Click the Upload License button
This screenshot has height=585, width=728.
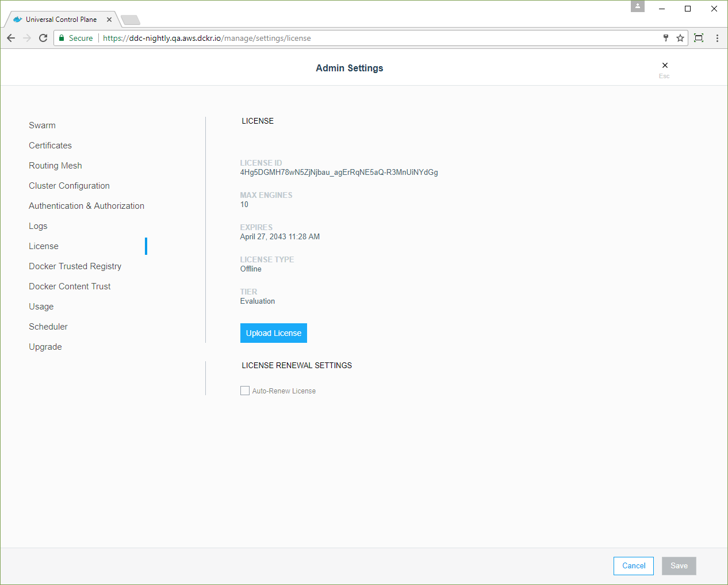tap(273, 333)
